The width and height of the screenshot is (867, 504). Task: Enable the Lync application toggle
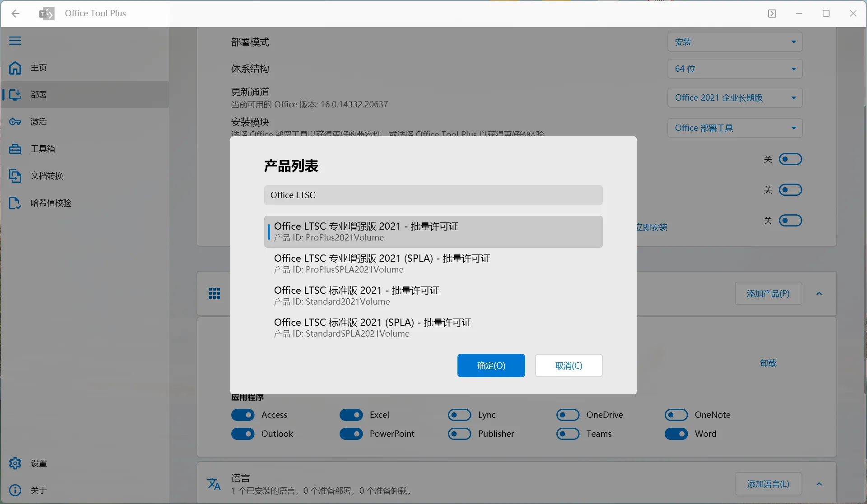coord(460,415)
